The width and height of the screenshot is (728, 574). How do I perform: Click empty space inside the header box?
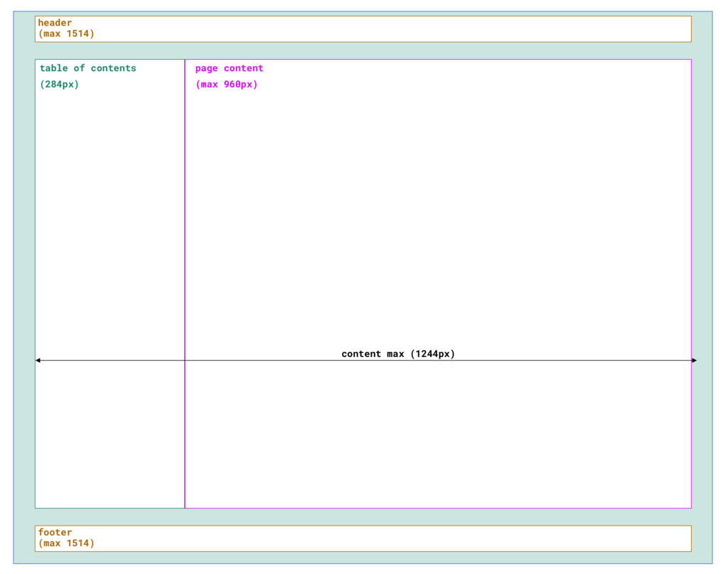point(395,29)
